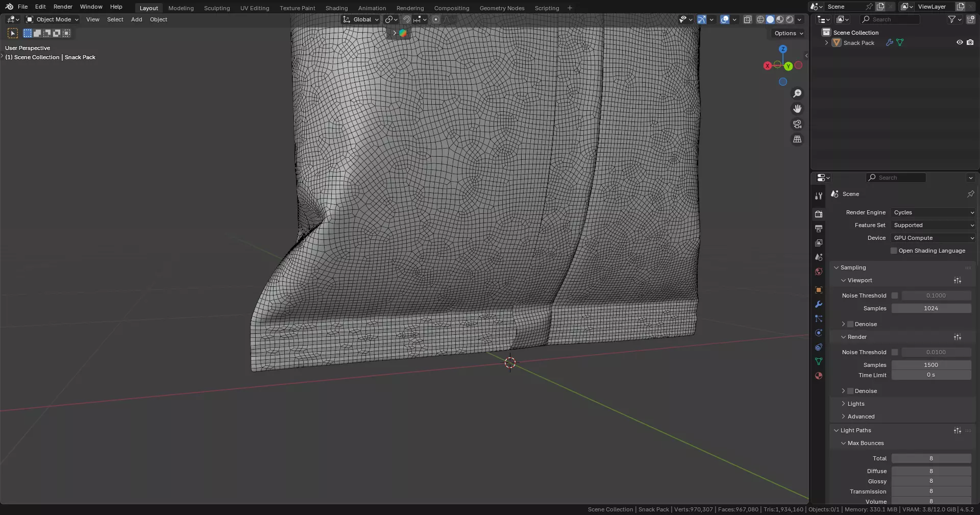Open the Material properties tab

(x=819, y=376)
